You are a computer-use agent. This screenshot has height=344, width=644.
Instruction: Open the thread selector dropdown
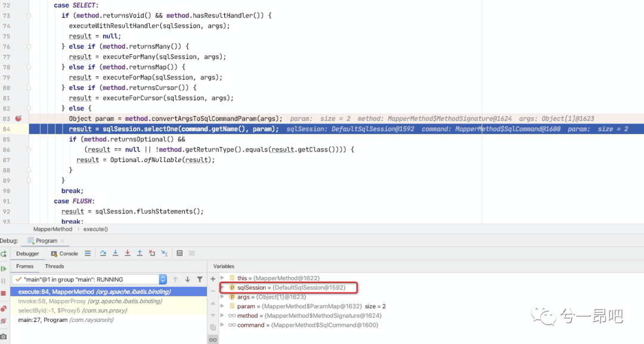pyautogui.click(x=163, y=279)
